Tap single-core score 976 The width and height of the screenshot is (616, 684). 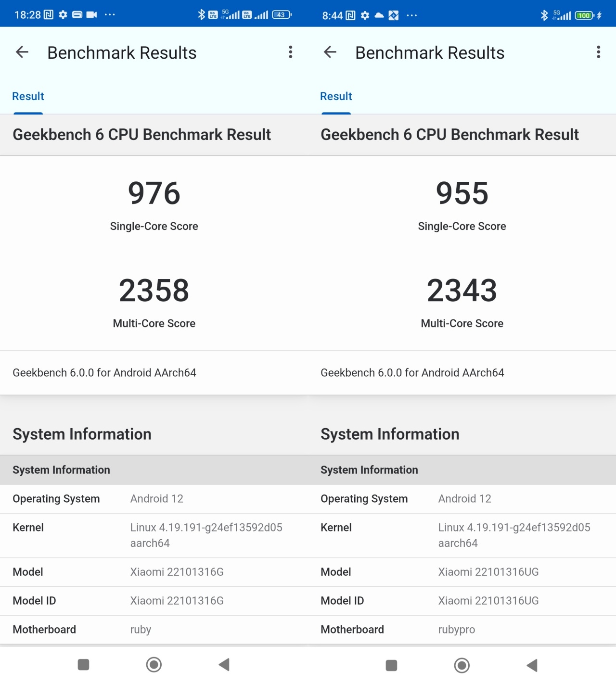(x=154, y=193)
